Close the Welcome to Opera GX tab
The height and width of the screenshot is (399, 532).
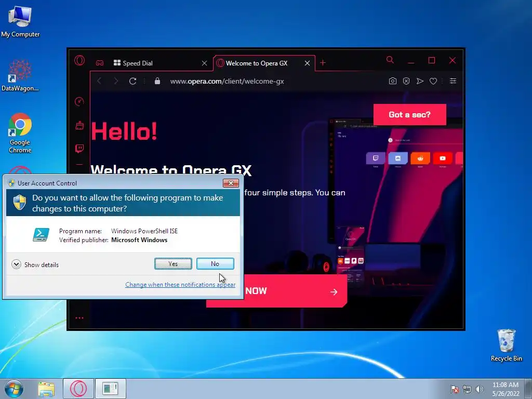point(307,63)
